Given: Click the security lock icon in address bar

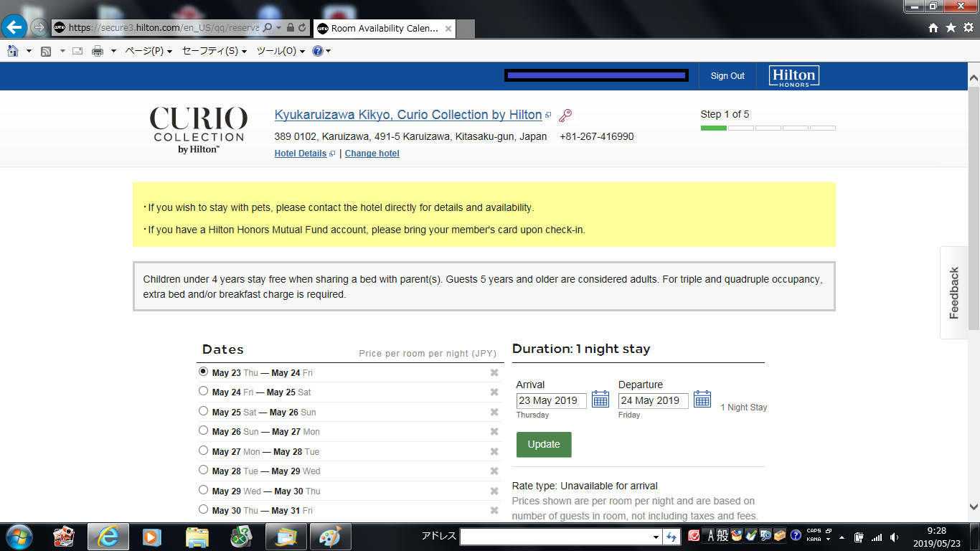Looking at the screenshot, I should click(x=290, y=28).
